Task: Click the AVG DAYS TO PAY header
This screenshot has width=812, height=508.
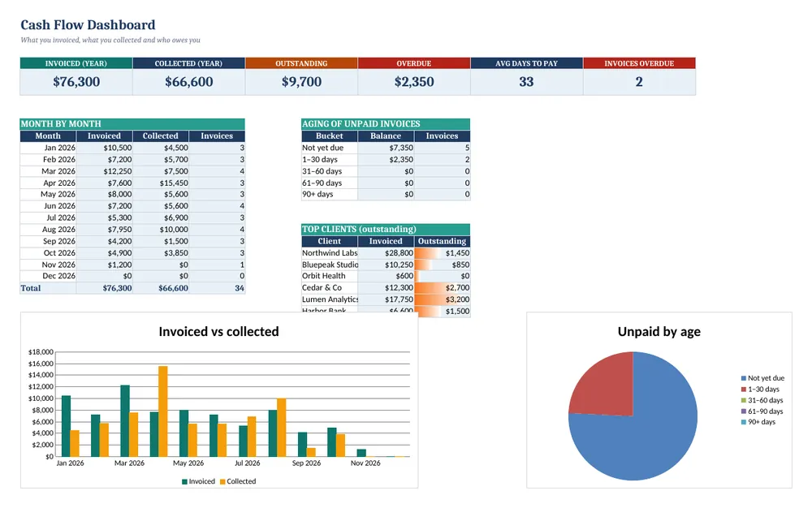Action: (x=527, y=63)
